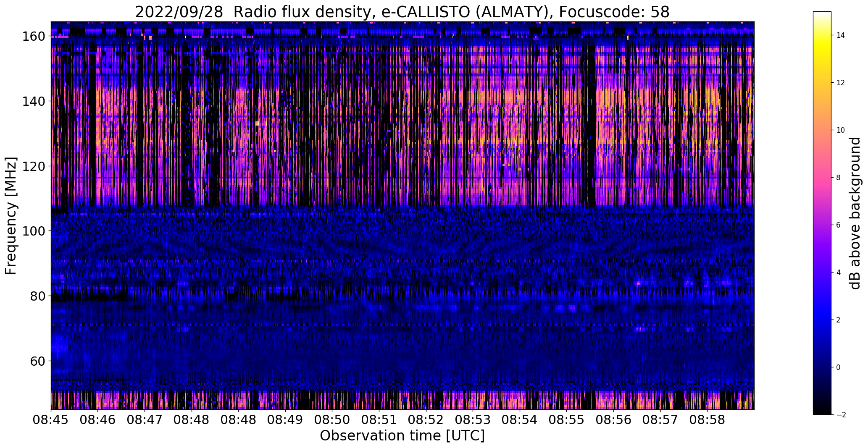Click the colorbar tick labeled 6
The image size is (868, 448).
tap(838, 225)
